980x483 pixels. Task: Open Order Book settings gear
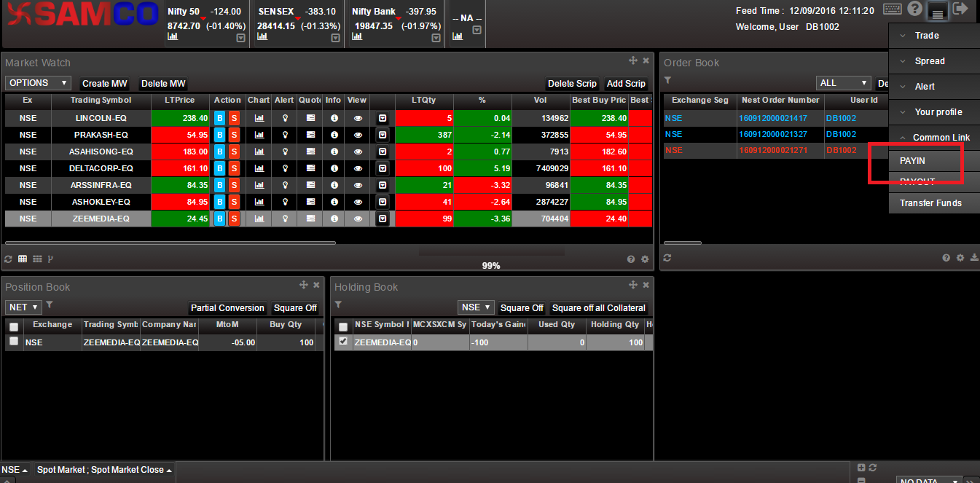click(960, 258)
